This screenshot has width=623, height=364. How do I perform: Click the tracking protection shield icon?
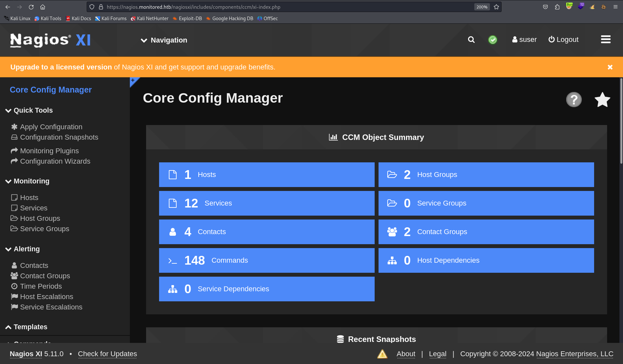coord(92,7)
